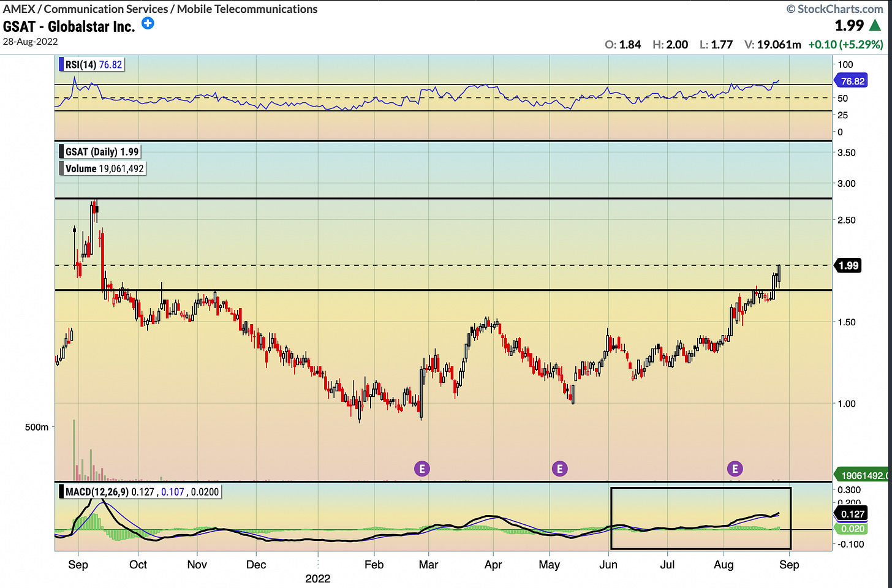Click the 1.50 price axis label
This screenshot has height=588, width=892.
point(847,322)
